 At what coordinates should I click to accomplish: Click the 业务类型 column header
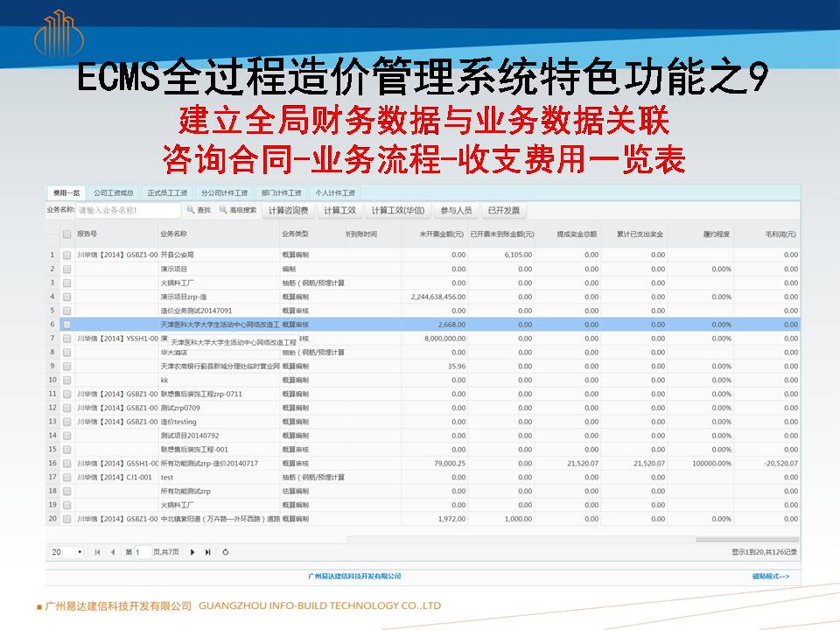click(x=295, y=234)
